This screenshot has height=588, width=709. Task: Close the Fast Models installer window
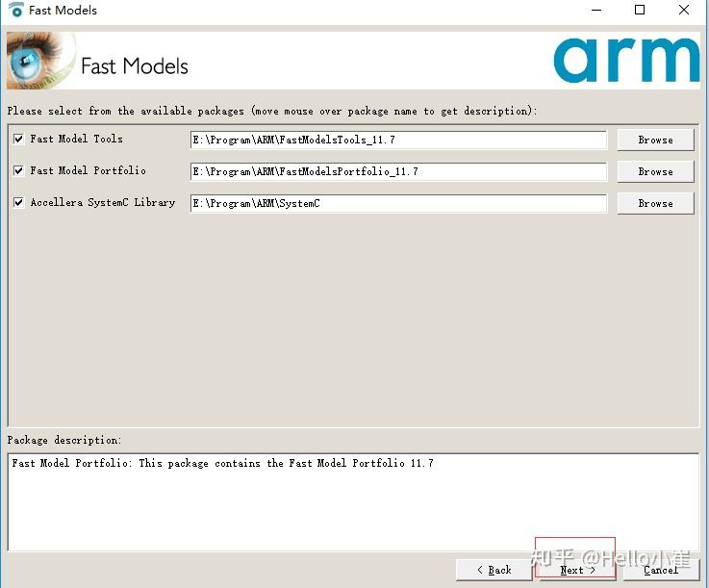coord(684,10)
